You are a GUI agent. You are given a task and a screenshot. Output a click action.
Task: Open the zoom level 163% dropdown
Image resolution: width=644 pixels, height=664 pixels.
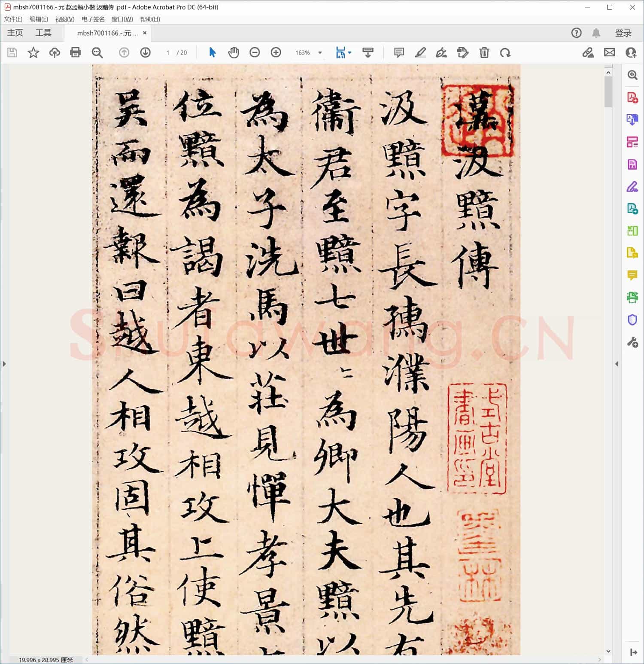tap(320, 53)
